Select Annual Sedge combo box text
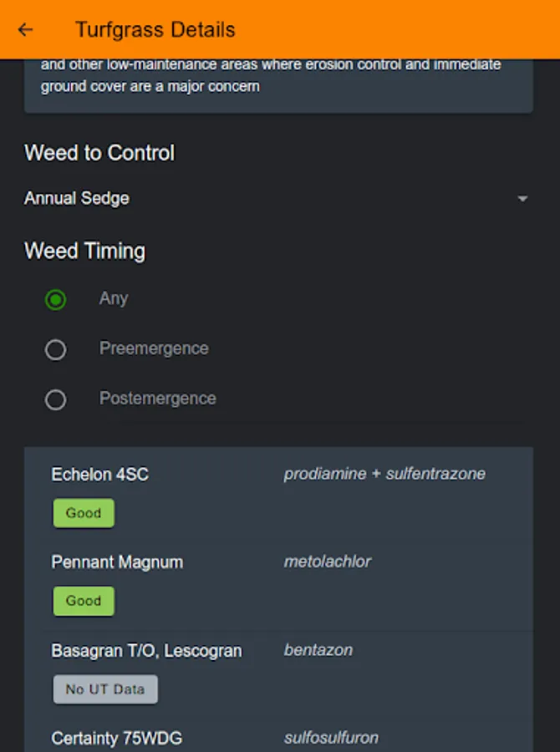560x752 pixels. coord(77,199)
